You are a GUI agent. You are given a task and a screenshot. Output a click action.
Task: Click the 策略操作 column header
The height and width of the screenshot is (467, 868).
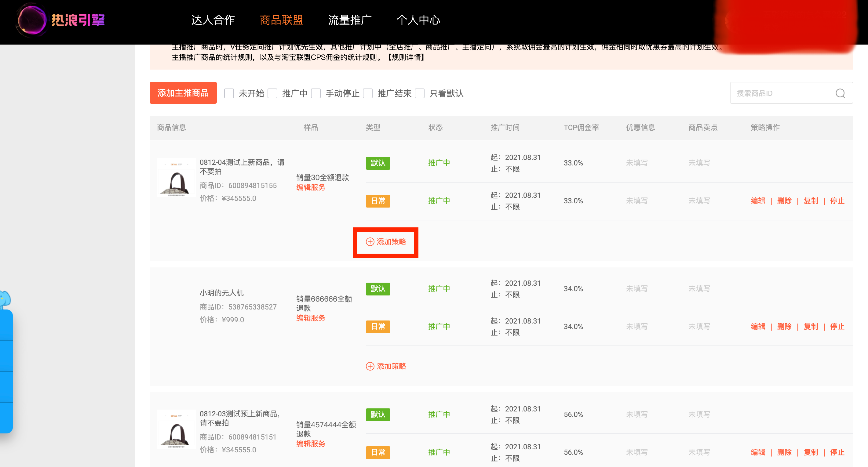pos(765,128)
